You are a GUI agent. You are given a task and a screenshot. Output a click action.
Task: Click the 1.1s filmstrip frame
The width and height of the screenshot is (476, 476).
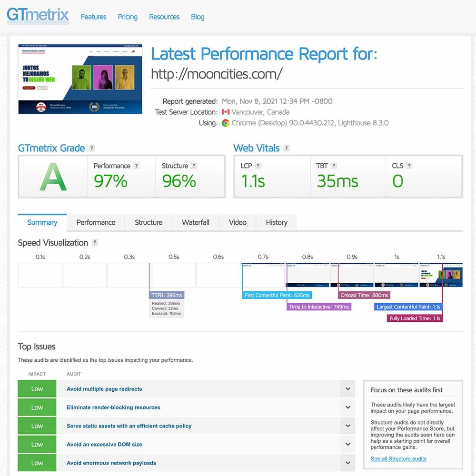coord(441,275)
